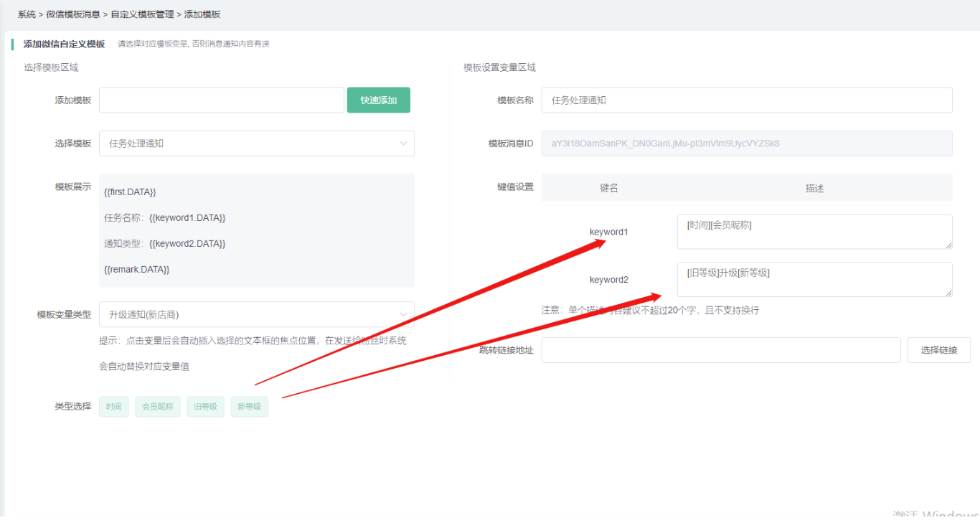Focus the keyword1 description textarea
The height and width of the screenshot is (523, 980).
814,232
